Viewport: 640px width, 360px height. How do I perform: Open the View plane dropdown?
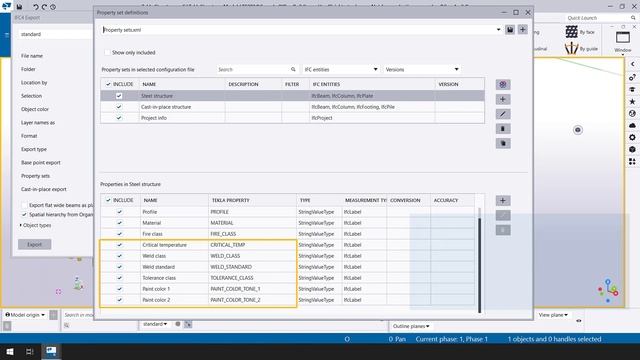tap(553, 315)
